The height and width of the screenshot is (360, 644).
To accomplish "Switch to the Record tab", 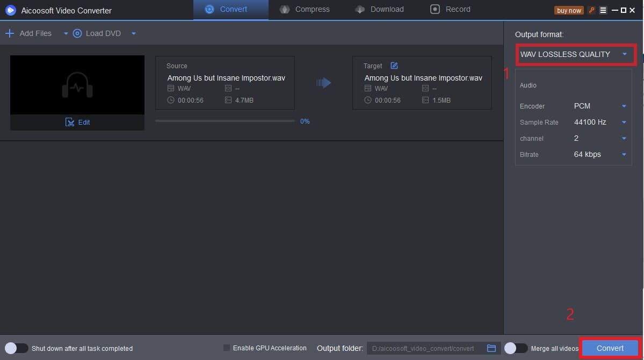I will (x=450, y=10).
